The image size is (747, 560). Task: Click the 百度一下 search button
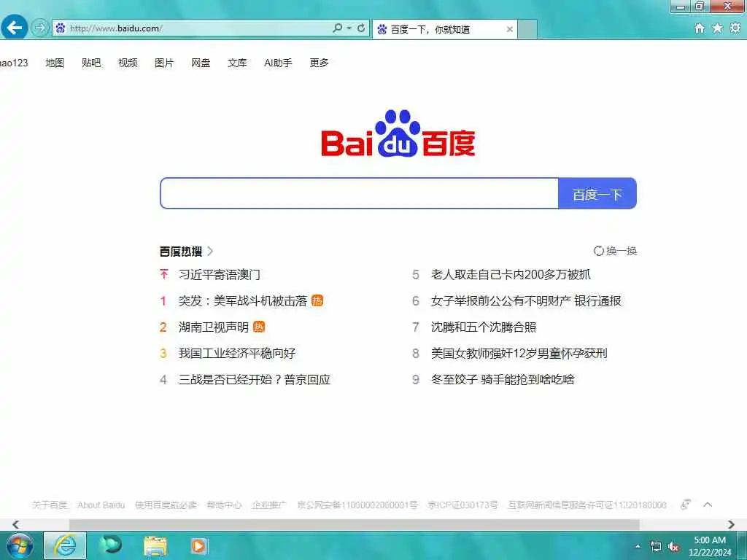(597, 193)
